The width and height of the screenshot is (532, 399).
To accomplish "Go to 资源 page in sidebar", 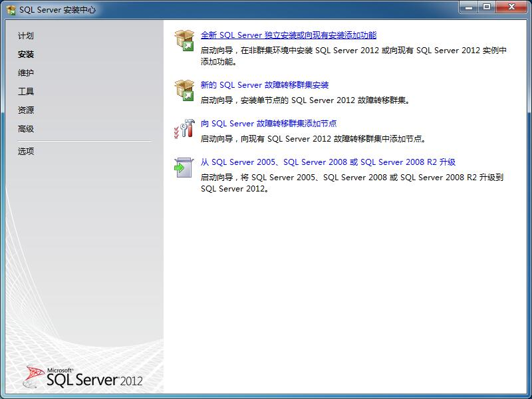I will (26, 110).
